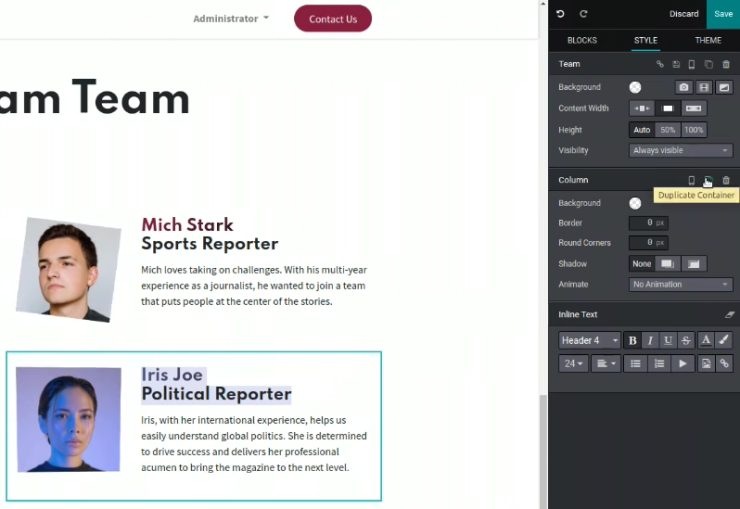Insert media with the image icon
The height and width of the screenshot is (509, 740).
coord(706,364)
